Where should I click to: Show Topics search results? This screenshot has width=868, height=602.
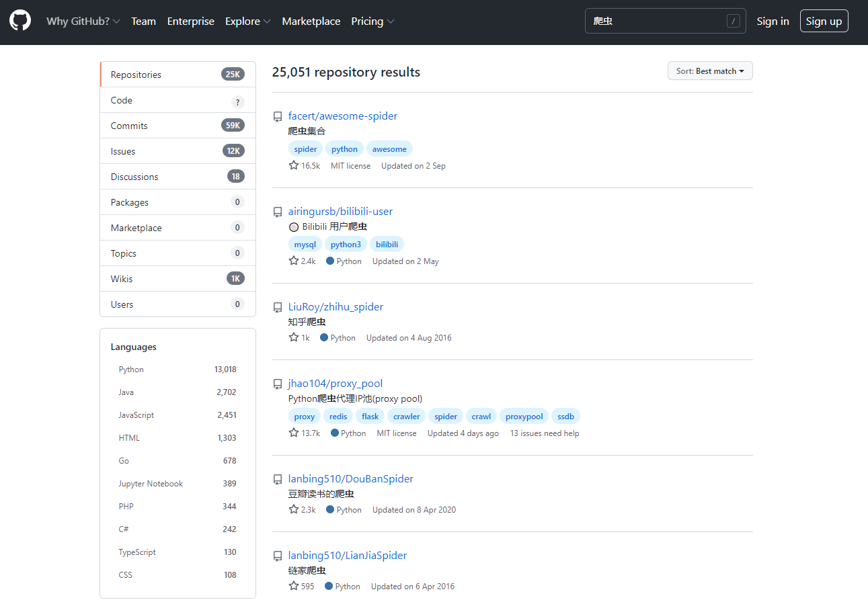(177, 253)
